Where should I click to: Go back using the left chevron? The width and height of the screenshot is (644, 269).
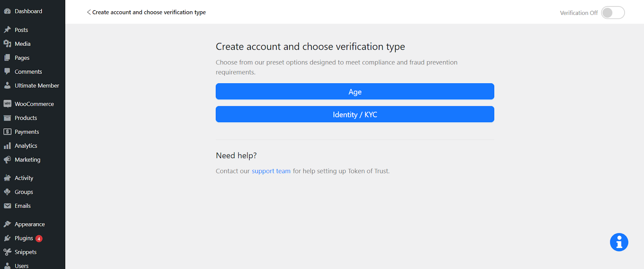coord(89,12)
